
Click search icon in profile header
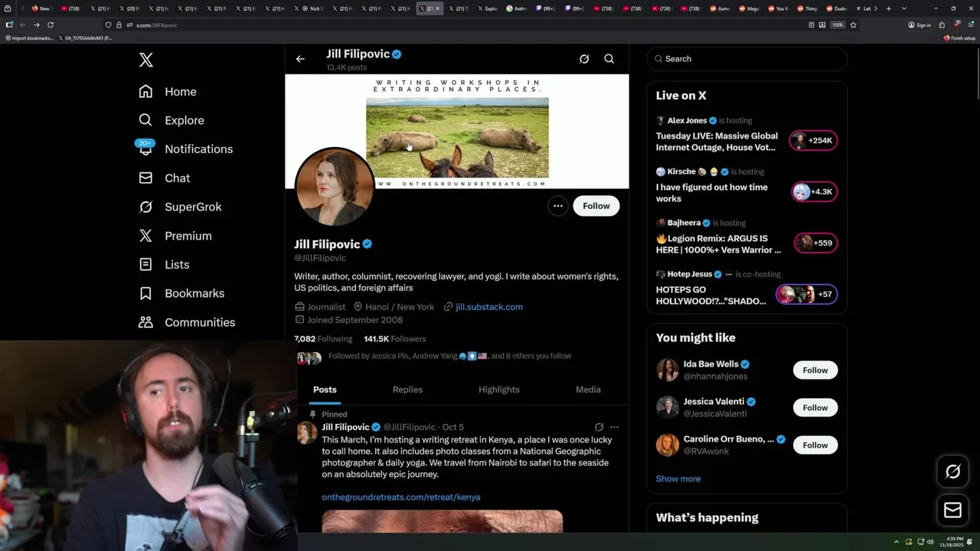[609, 59]
